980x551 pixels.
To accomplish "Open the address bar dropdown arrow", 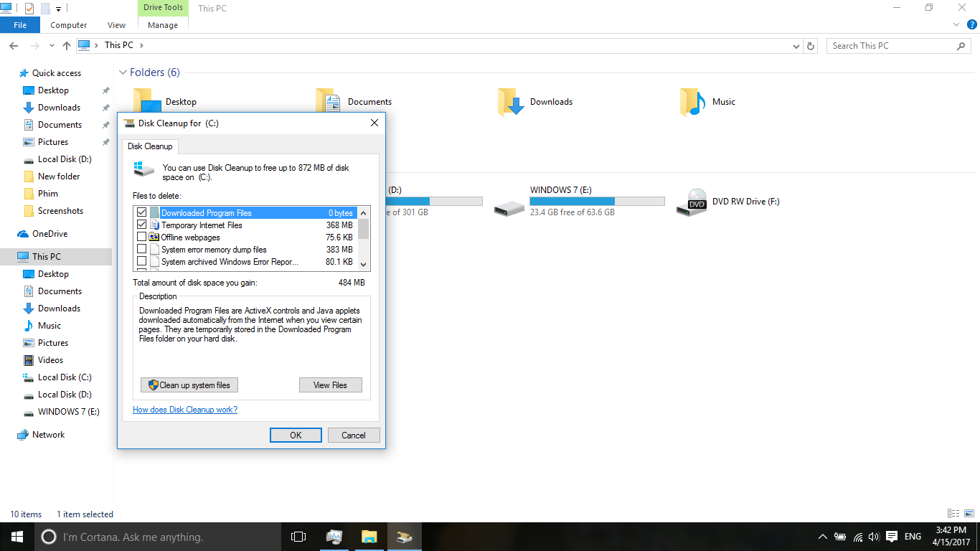I will (796, 45).
